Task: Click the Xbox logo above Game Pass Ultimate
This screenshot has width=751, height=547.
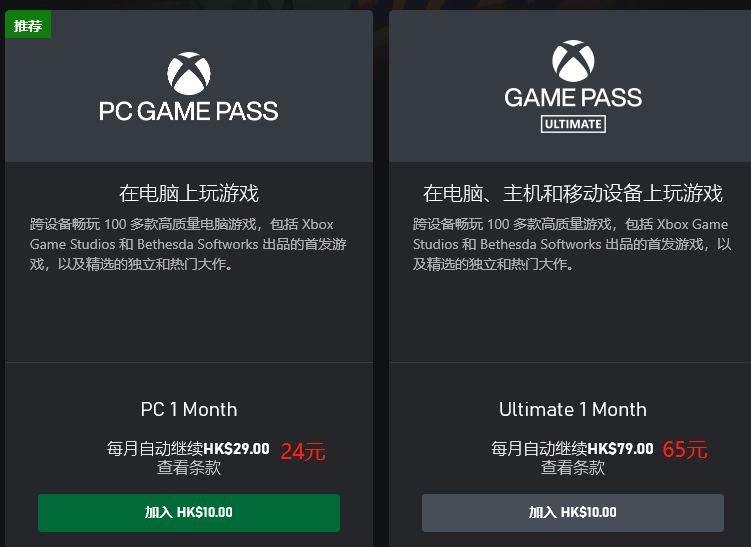Action: (x=573, y=61)
